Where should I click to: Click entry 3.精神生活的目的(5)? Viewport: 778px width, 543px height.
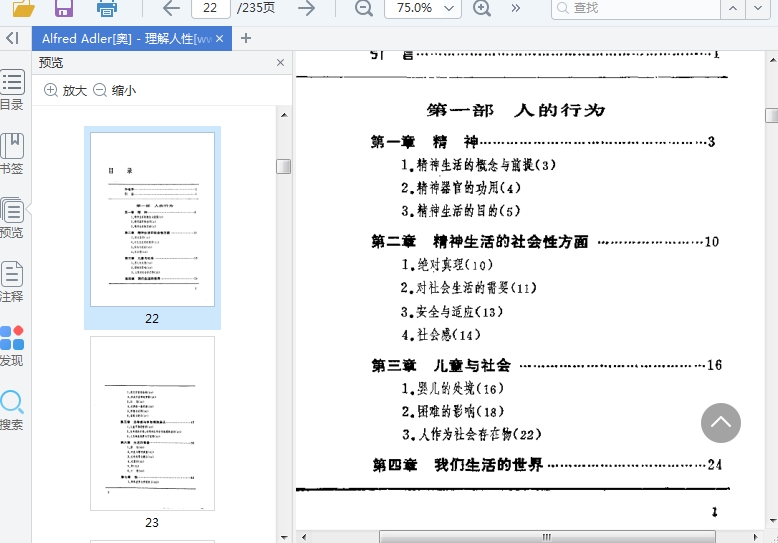(x=460, y=211)
